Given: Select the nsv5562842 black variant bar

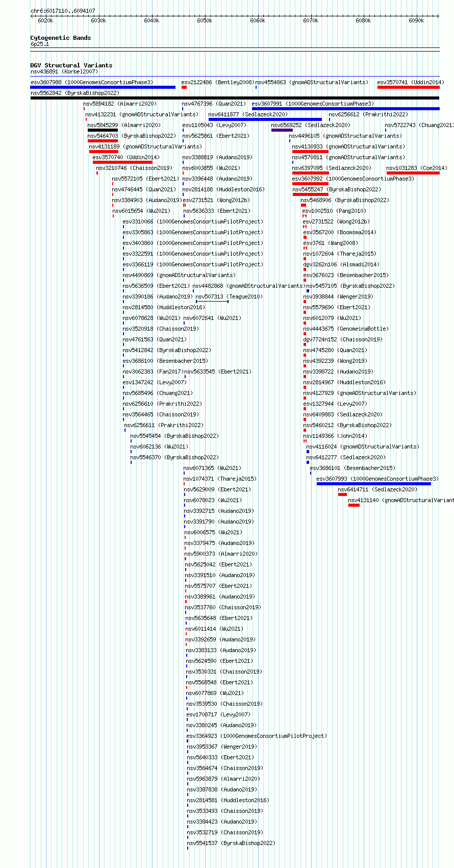Looking at the screenshot, I should (235, 98).
